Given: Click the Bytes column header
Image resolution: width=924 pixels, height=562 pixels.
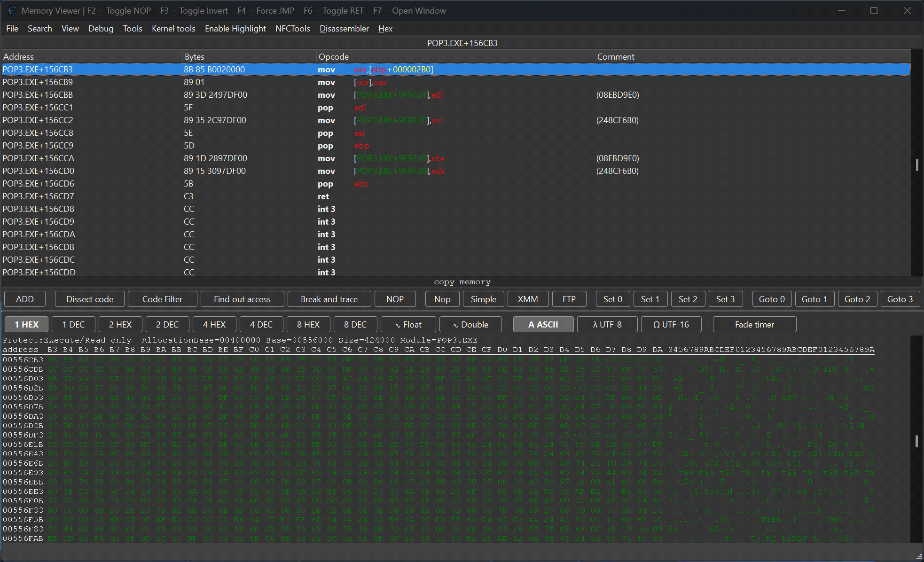Looking at the screenshot, I should tap(250, 56).
